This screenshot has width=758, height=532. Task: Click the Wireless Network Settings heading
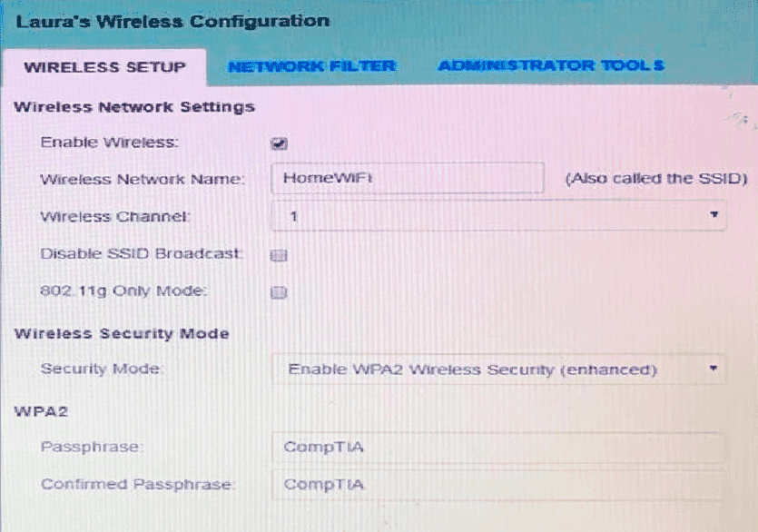pos(133,106)
